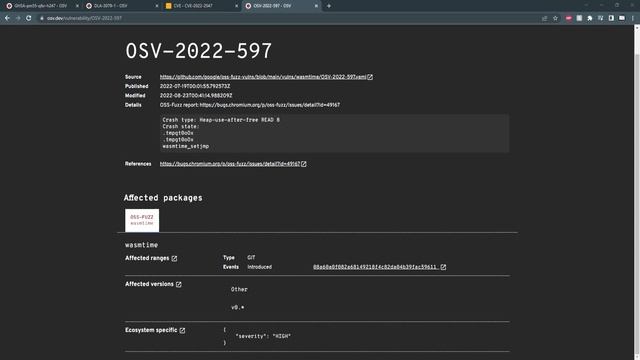Image resolution: width=640 pixels, height=360 pixels.
Task: Click the site lock icon in address bar
Action: [x=42, y=18]
